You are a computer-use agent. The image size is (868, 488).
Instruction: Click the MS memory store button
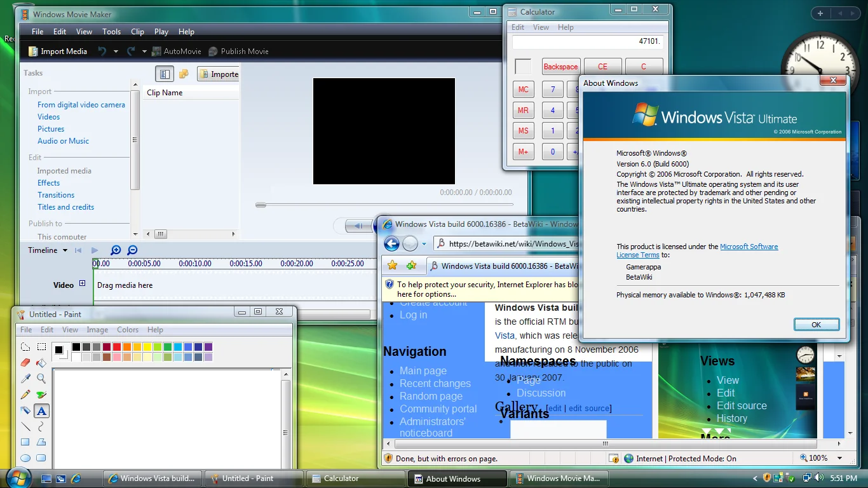point(523,131)
